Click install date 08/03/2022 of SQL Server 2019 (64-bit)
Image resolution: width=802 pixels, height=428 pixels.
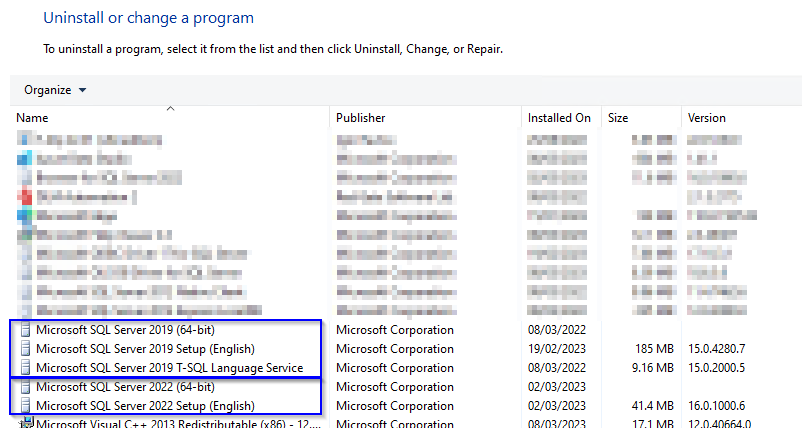click(x=556, y=330)
